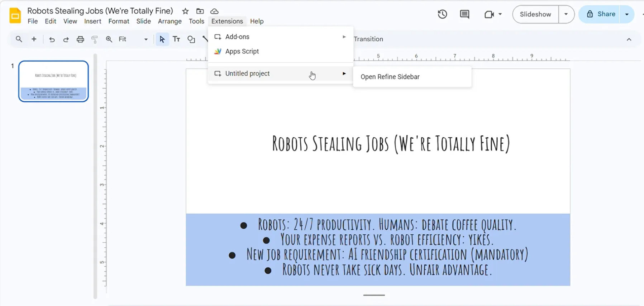Click the undo arrow icon
The height and width of the screenshot is (306, 644).
point(52,39)
